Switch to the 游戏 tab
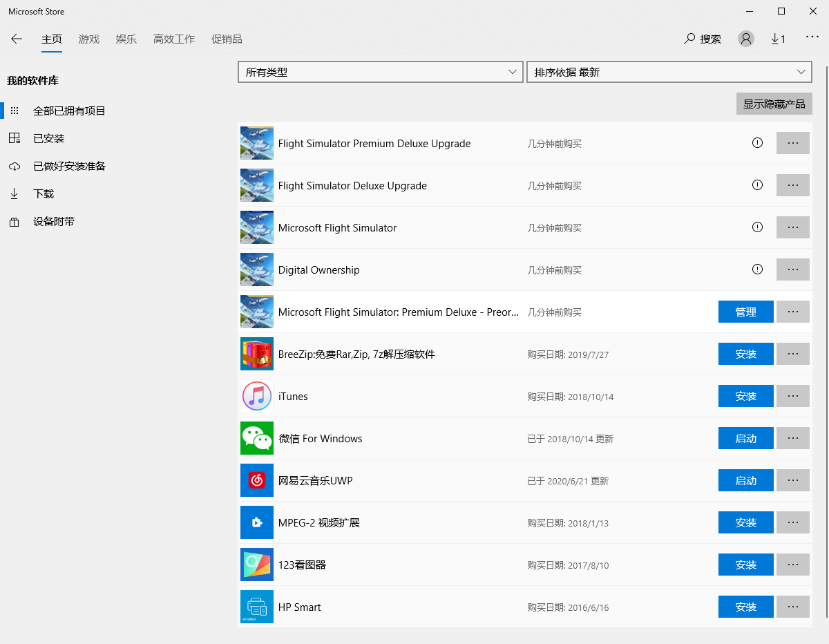 tap(89, 39)
